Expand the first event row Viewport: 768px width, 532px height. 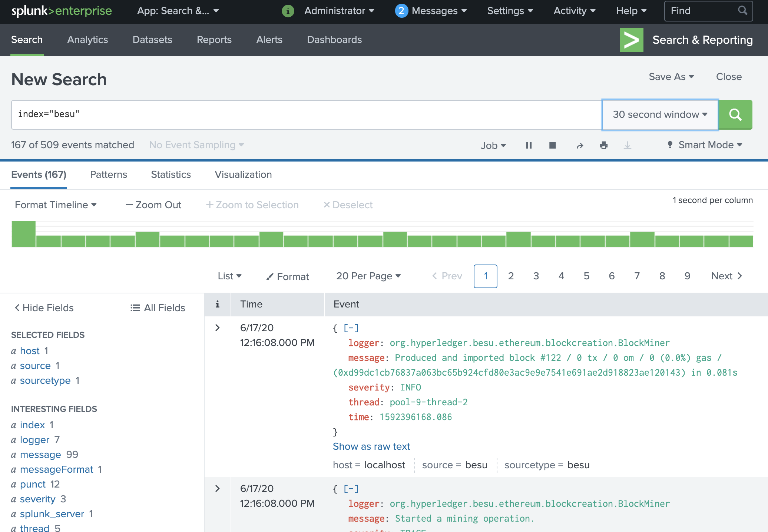(x=216, y=327)
